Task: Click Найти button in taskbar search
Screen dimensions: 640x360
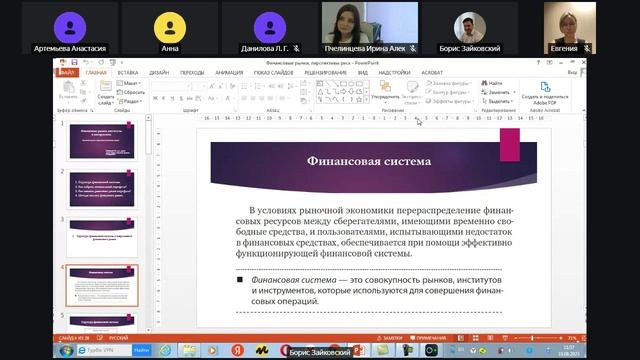Action: coord(141,350)
